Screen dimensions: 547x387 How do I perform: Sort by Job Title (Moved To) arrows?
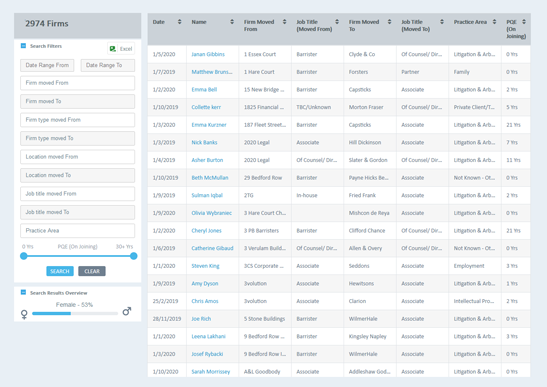tap(442, 22)
